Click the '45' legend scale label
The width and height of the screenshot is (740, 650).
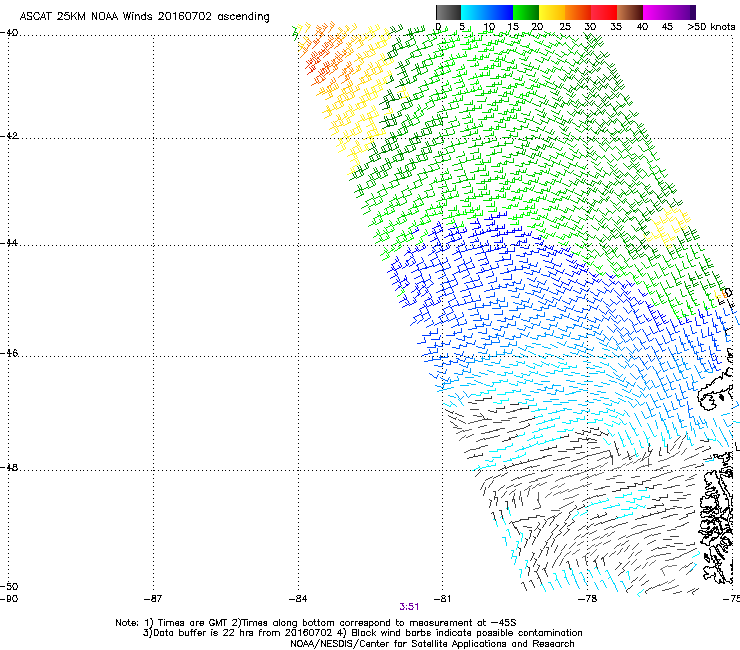(667, 27)
